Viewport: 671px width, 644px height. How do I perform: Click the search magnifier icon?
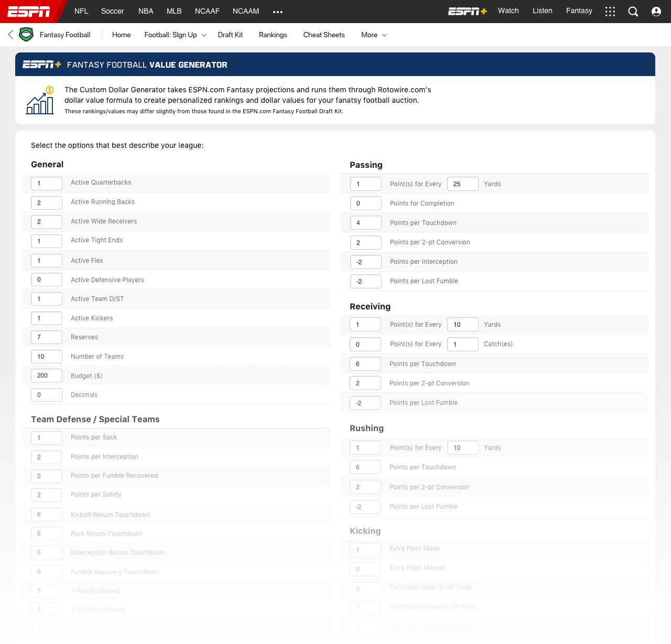point(633,12)
